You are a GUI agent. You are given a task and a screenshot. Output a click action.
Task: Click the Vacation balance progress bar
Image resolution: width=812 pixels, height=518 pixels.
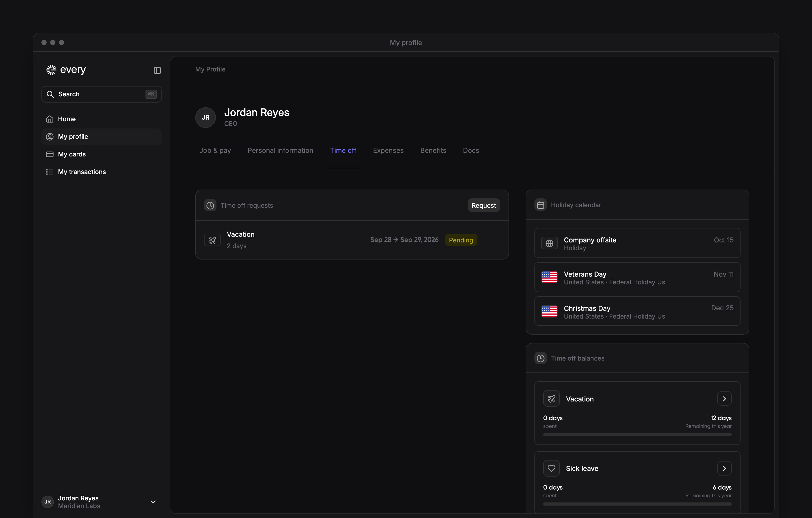tap(637, 435)
